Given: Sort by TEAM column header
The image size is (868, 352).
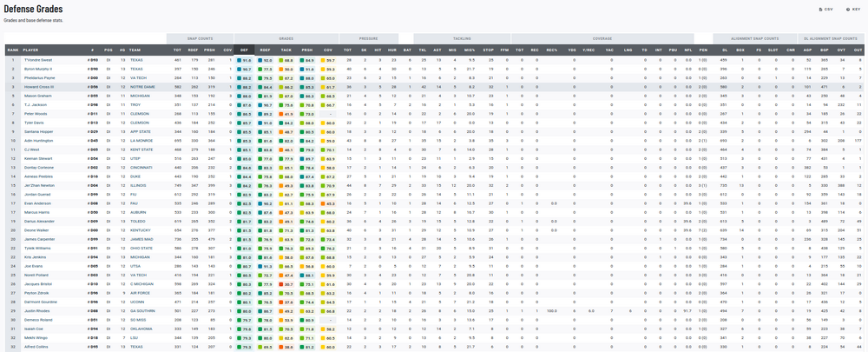Looking at the screenshot, I should tap(135, 50).
